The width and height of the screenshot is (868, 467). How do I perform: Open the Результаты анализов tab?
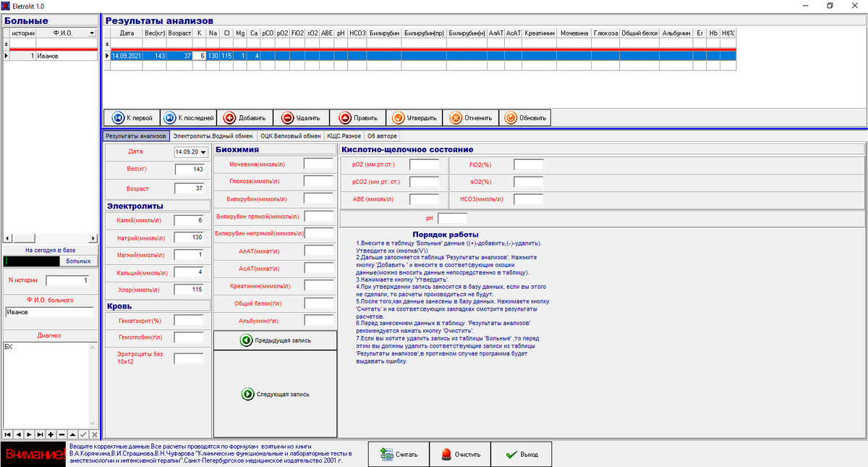[136, 135]
